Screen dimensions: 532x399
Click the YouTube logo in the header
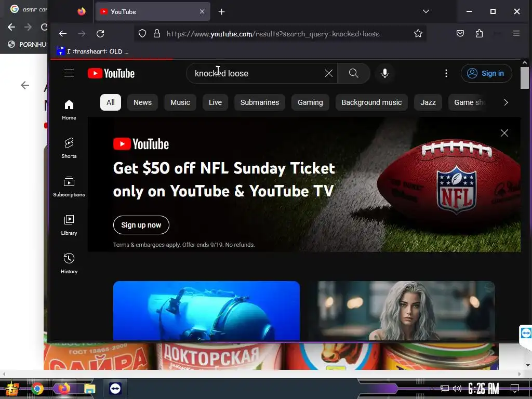click(111, 73)
